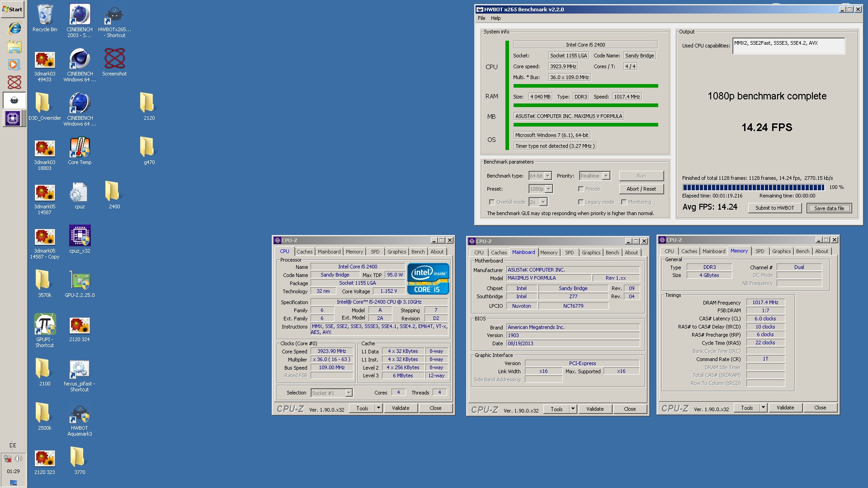Open the cpuz file icon

(80, 195)
